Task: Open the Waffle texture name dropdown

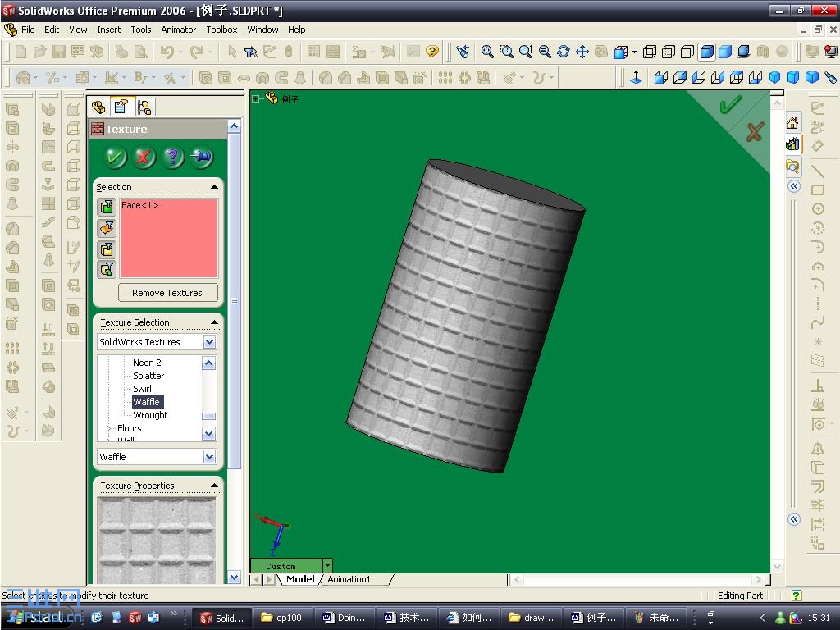Action: [210, 457]
